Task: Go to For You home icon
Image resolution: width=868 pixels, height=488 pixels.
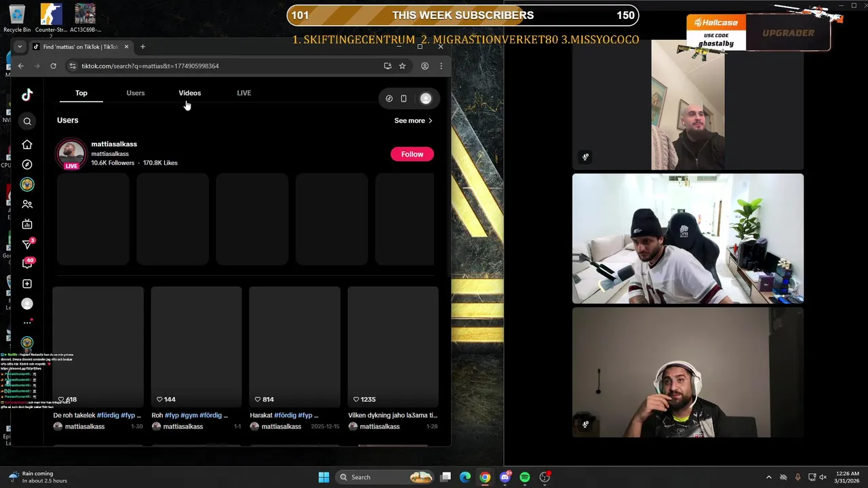Action: click(27, 144)
